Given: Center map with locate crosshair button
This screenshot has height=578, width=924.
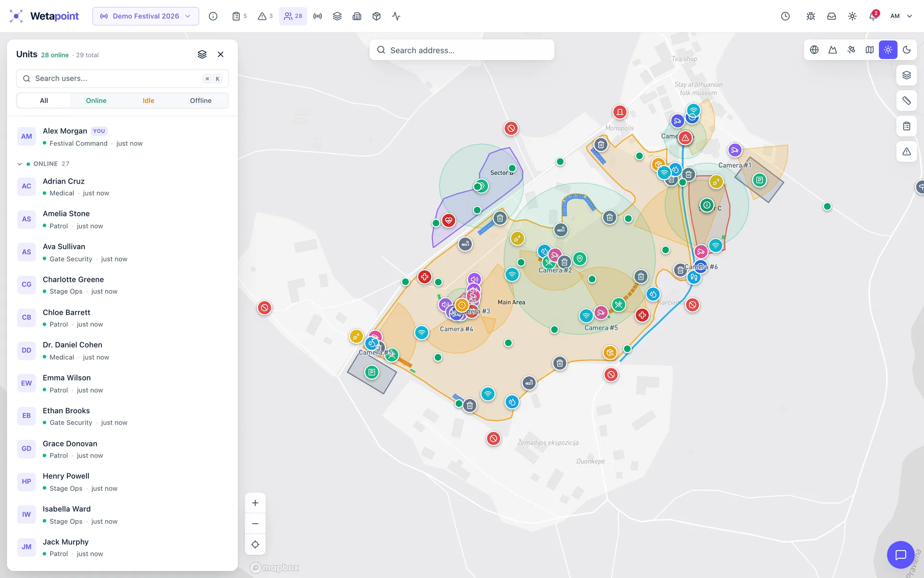Looking at the screenshot, I should [255, 544].
